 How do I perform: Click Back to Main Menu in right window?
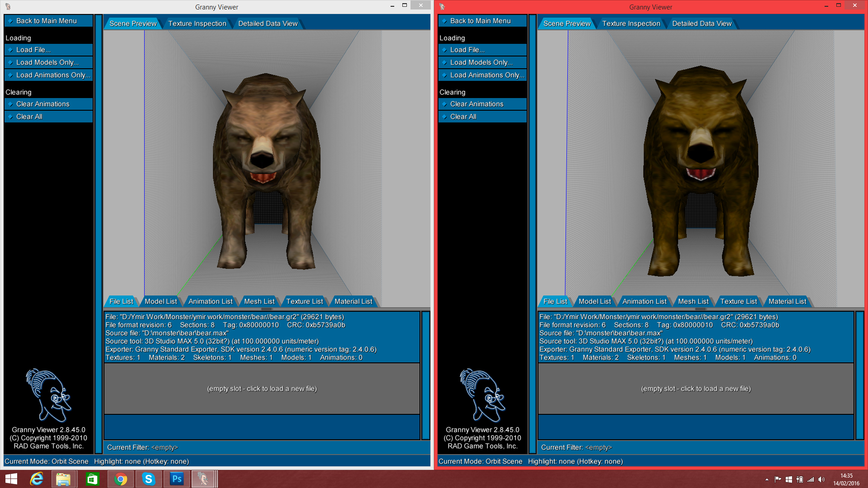pyautogui.click(x=482, y=21)
